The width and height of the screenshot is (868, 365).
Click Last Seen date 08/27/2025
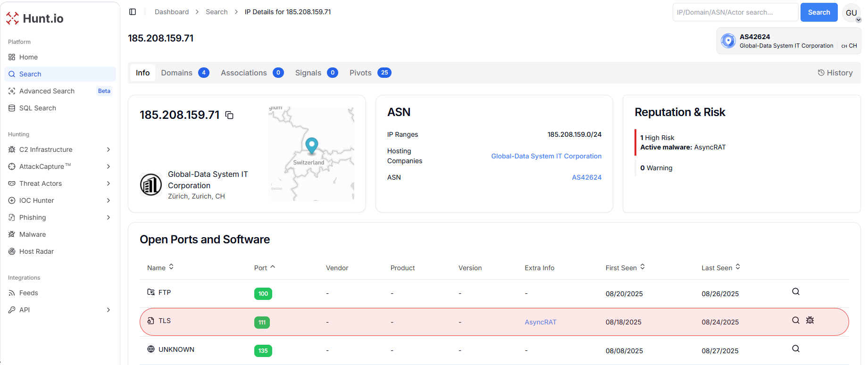720,351
